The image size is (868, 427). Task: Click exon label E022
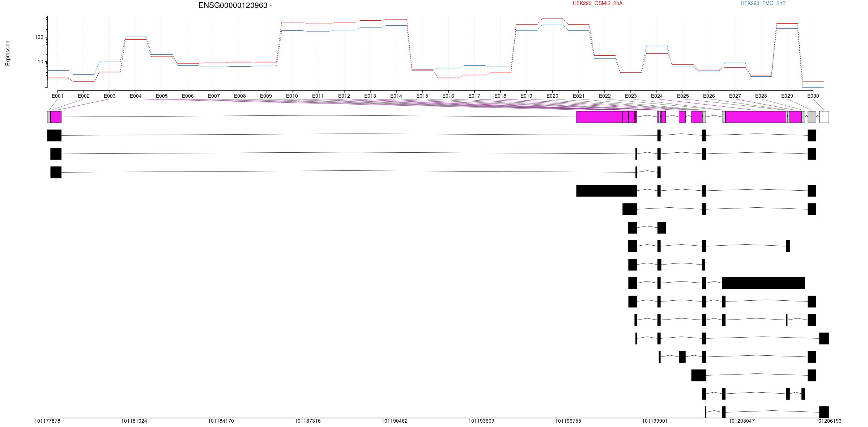605,96
